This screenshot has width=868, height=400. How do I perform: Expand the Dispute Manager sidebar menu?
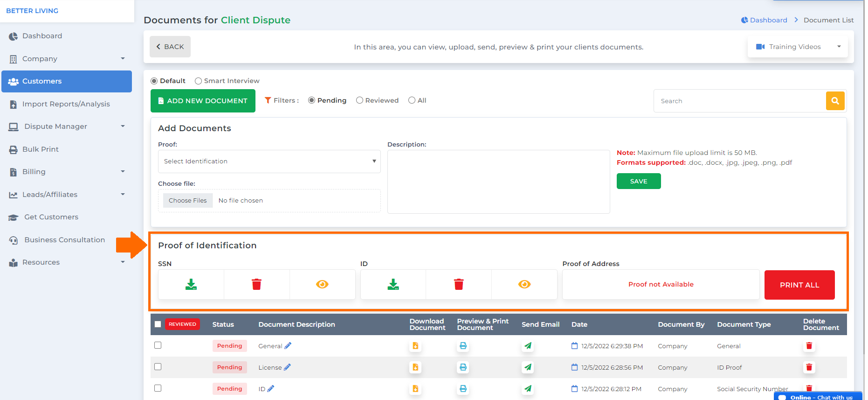(x=67, y=126)
